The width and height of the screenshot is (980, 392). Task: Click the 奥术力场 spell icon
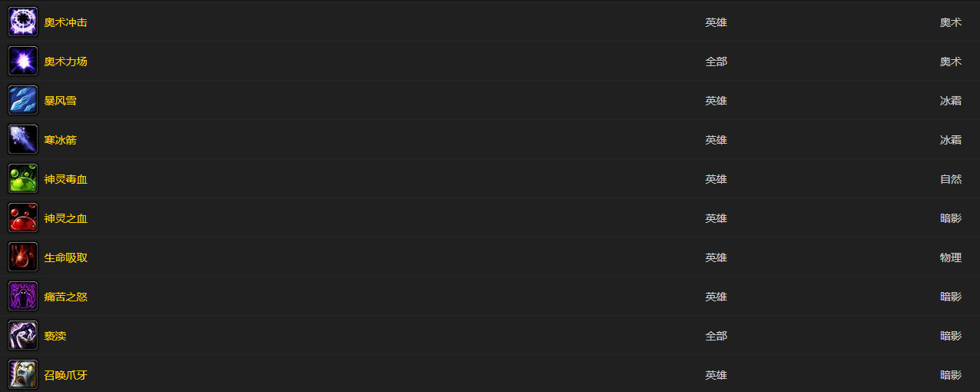pos(23,61)
